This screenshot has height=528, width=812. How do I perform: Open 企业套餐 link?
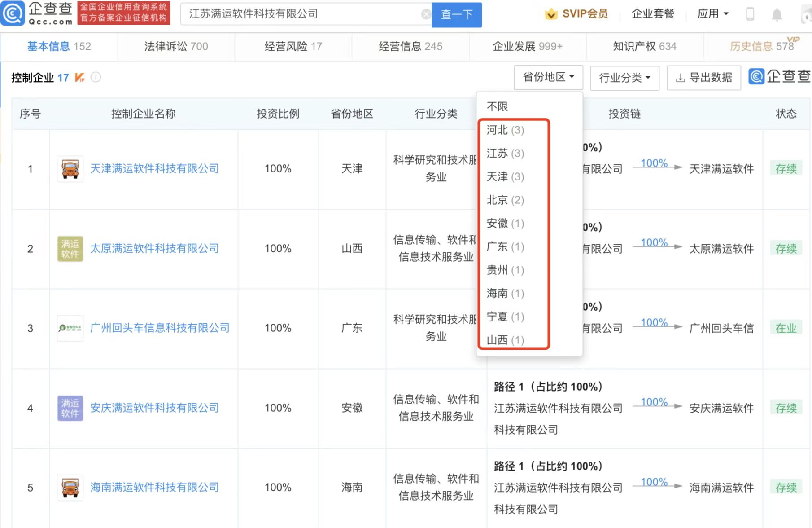653,14
